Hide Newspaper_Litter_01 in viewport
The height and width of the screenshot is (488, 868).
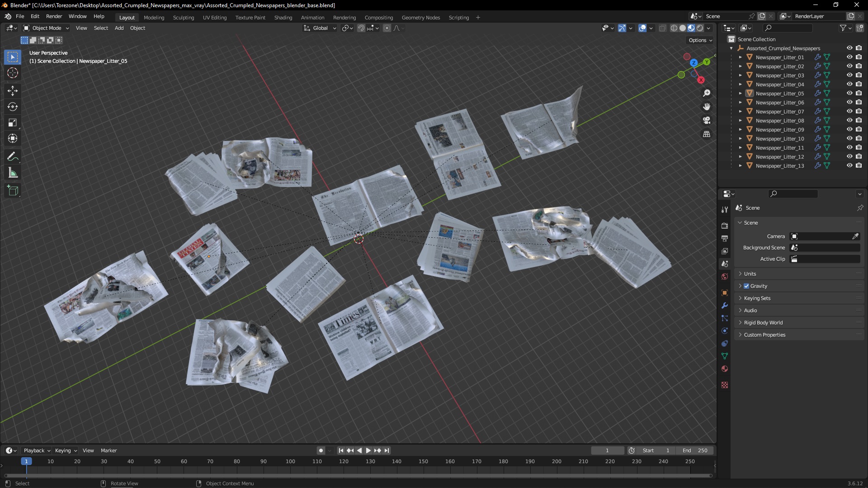(849, 57)
